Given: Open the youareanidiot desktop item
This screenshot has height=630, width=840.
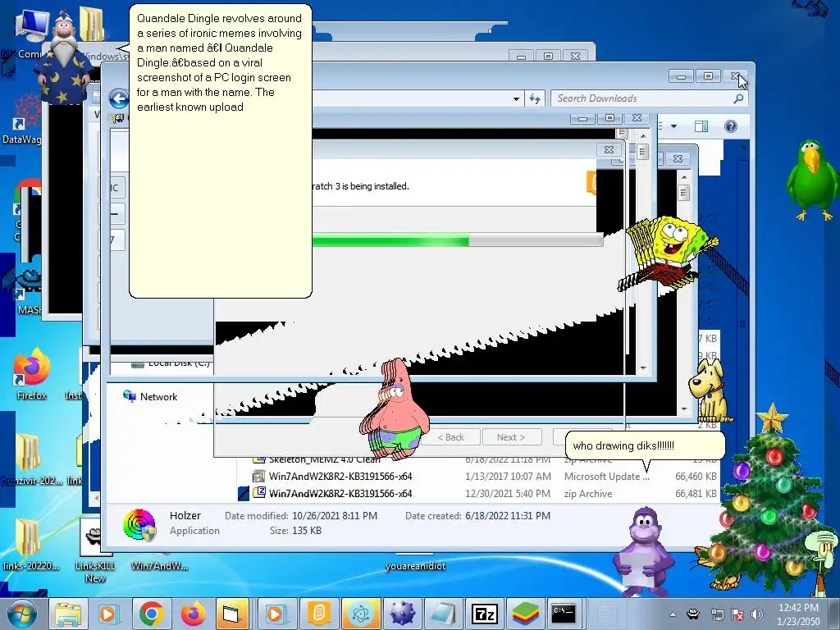Looking at the screenshot, I should point(415,566).
